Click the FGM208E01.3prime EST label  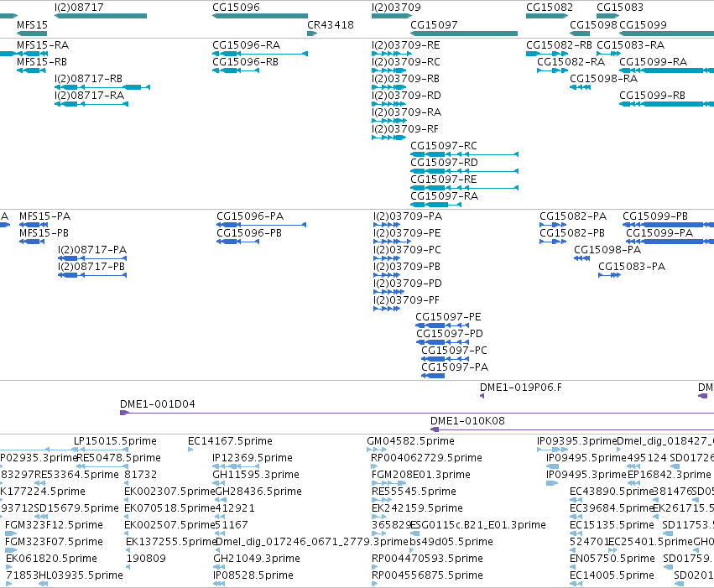(x=420, y=475)
